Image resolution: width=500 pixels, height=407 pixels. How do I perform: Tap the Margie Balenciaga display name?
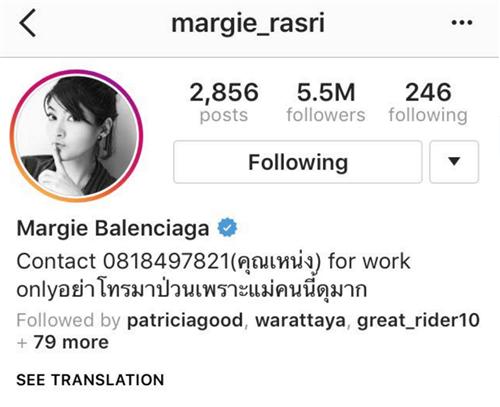coord(113,228)
